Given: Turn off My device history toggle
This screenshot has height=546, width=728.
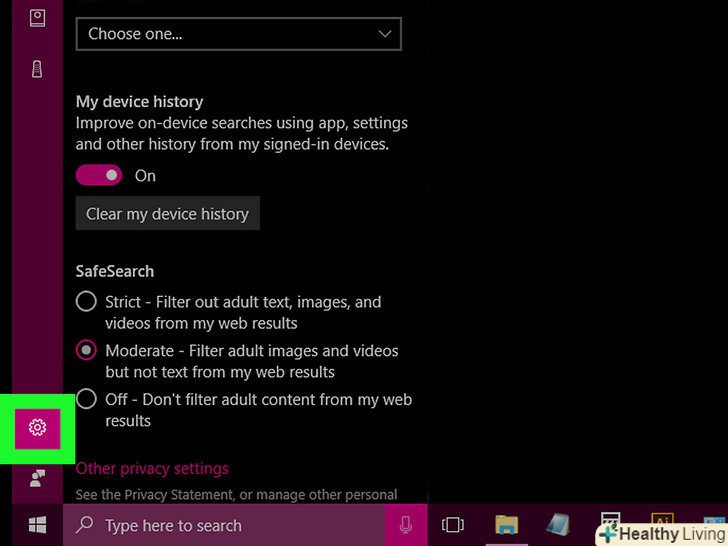Looking at the screenshot, I should [99, 176].
